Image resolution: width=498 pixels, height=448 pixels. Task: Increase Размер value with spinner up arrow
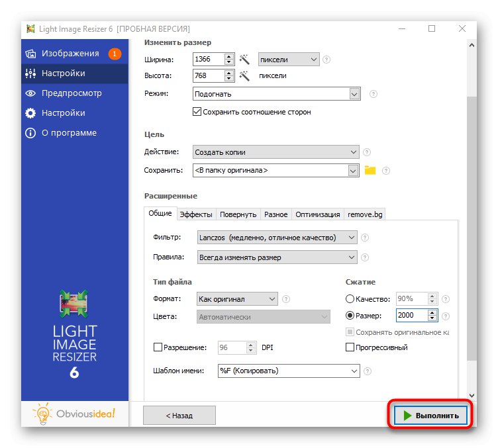coord(432,312)
